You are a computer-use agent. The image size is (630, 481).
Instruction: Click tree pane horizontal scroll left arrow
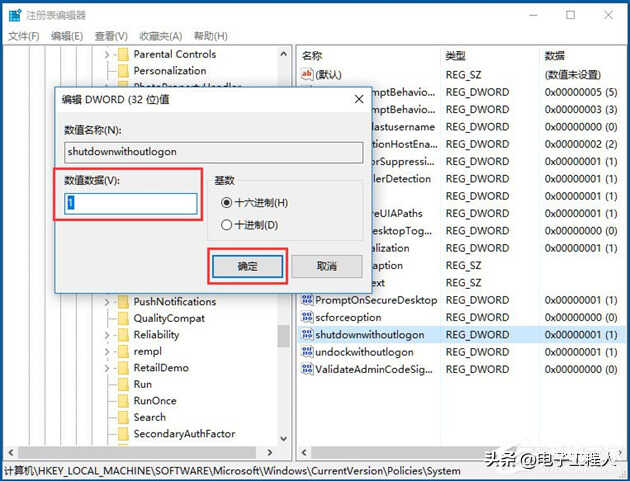(x=11, y=452)
